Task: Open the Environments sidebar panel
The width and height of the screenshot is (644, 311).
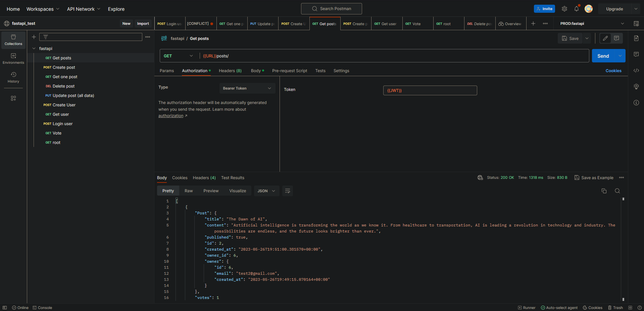Action: [x=13, y=59]
